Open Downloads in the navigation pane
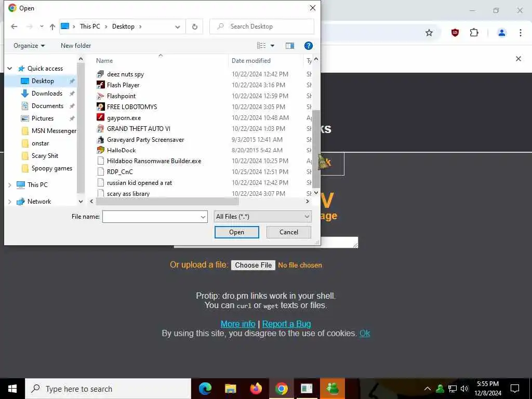 47,94
